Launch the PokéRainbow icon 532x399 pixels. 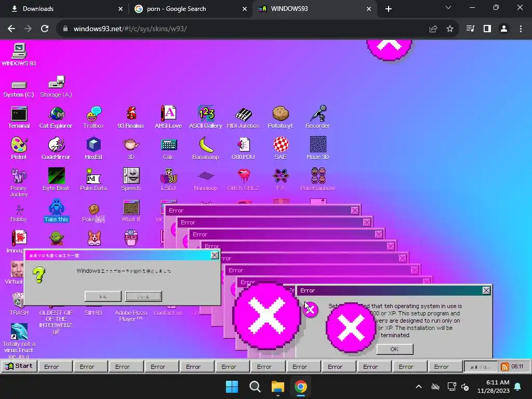click(318, 180)
